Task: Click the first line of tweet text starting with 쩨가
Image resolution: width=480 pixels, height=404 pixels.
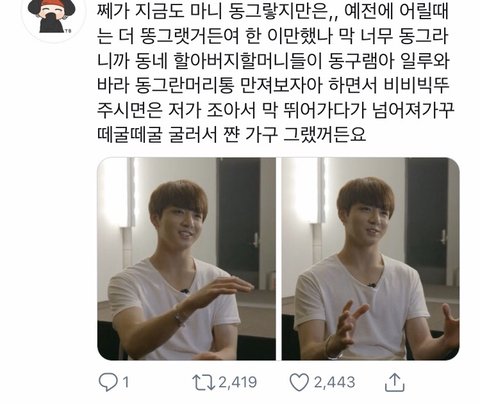Action: (x=273, y=11)
